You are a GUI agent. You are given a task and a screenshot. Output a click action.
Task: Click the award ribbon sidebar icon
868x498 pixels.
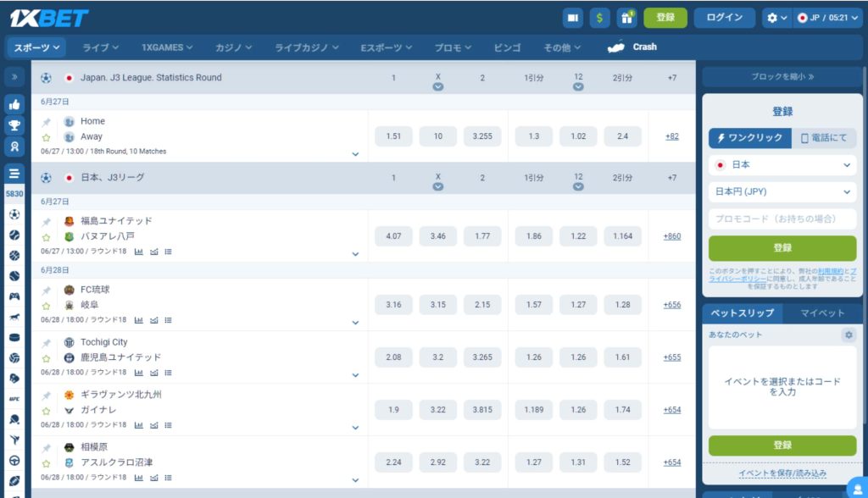pyautogui.click(x=14, y=147)
